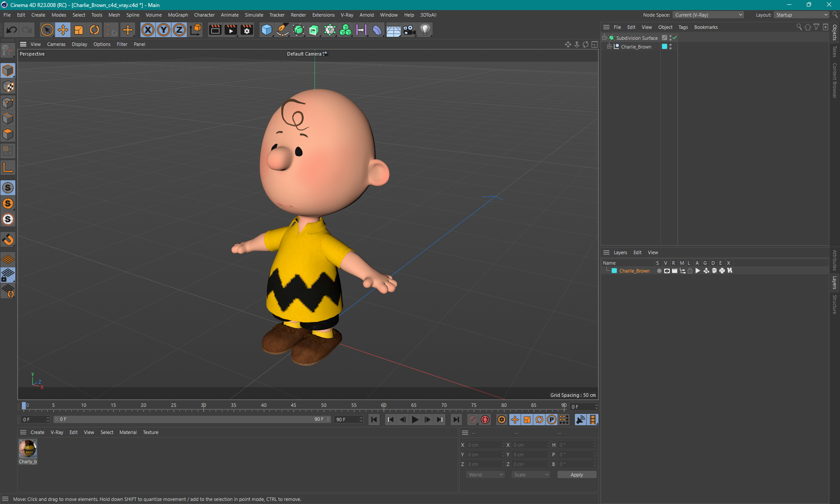Screen dimensions: 840x504
Task: Click Charlie_Brown layer color in Layers panel
Action: [614, 271]
